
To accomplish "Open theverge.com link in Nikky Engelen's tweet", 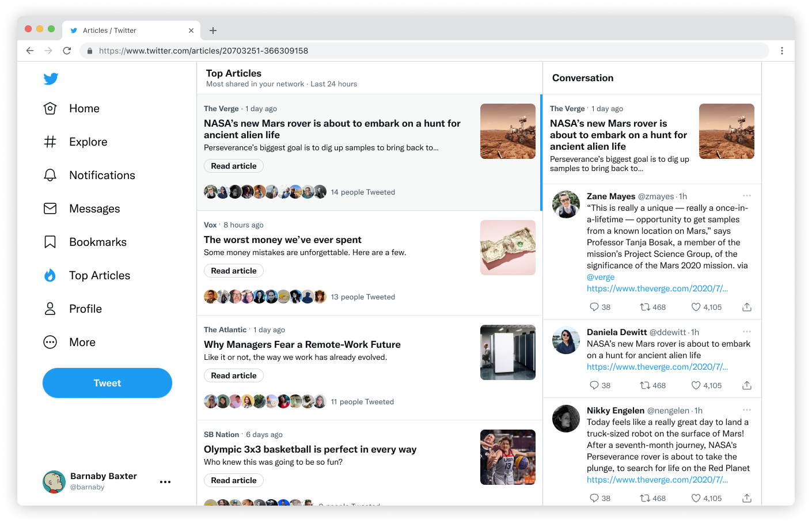I will pyautogui.click(x=657, y=480).
